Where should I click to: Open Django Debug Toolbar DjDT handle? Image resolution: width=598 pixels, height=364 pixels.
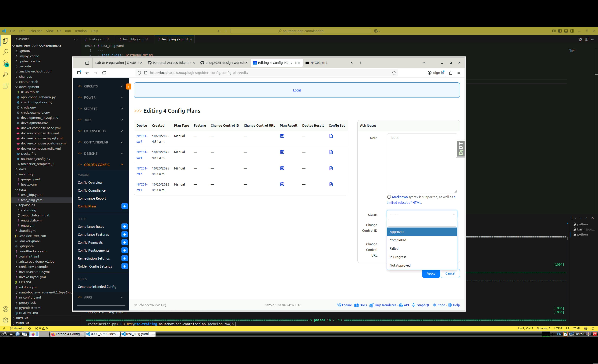[x=460, y=149]
